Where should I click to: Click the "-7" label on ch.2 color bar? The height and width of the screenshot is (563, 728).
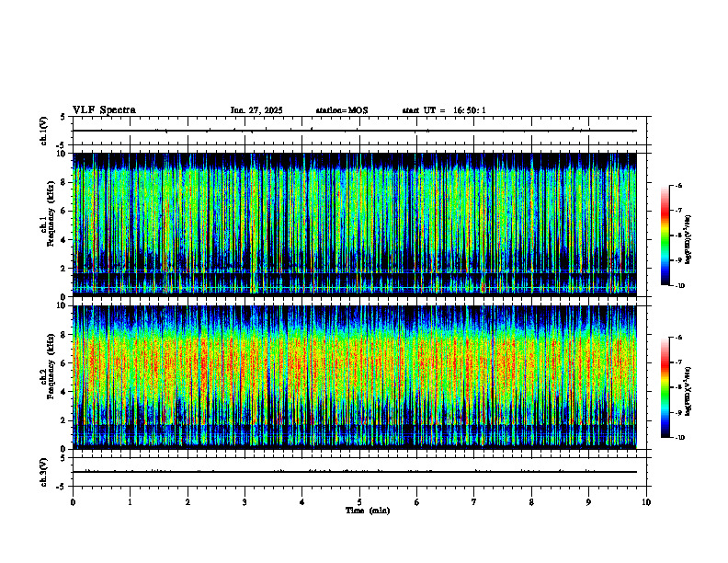pyautogui.click(x=678, y=362)
